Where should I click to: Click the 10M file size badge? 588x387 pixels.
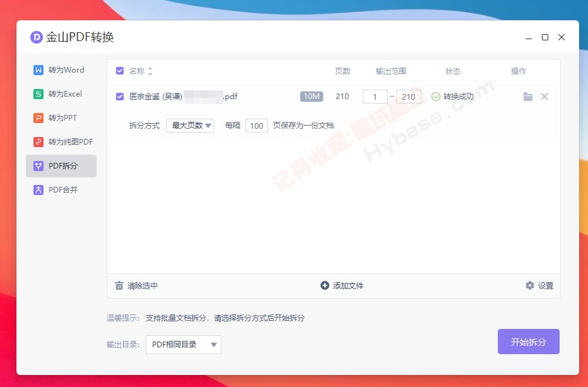[311, 97]
